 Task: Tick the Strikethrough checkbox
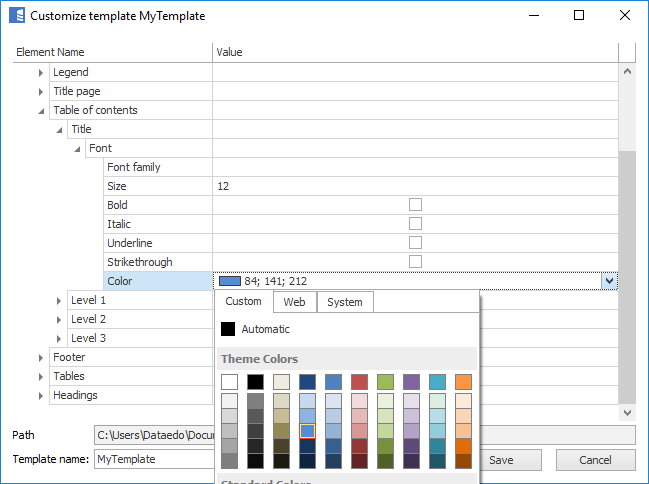[415, 262]
